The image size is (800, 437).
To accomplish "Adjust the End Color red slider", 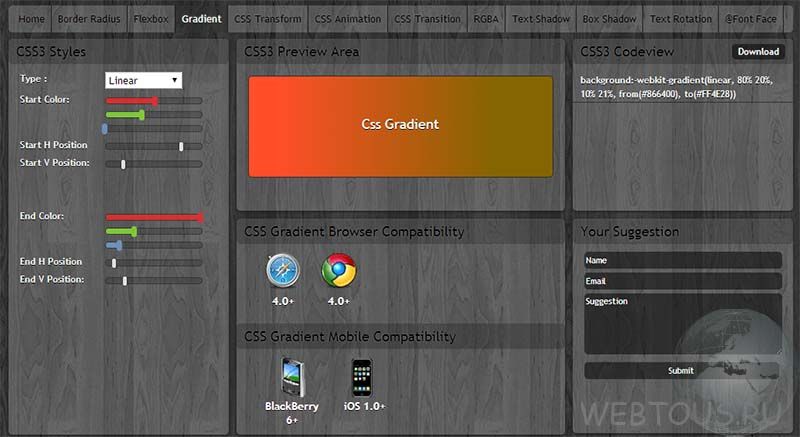I will (x=154, y=217).
